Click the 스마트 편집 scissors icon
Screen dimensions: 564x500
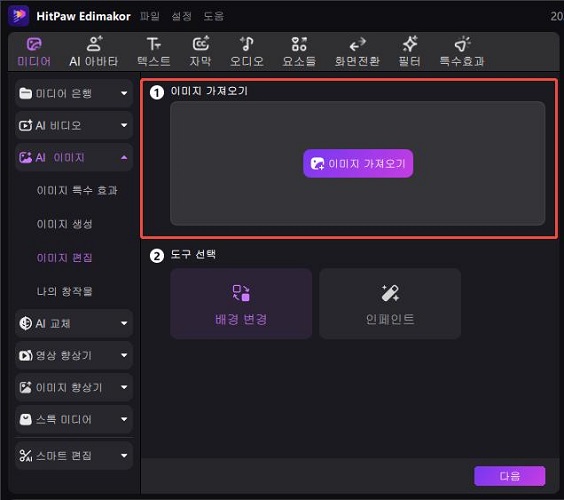click(x=26, y=455)
